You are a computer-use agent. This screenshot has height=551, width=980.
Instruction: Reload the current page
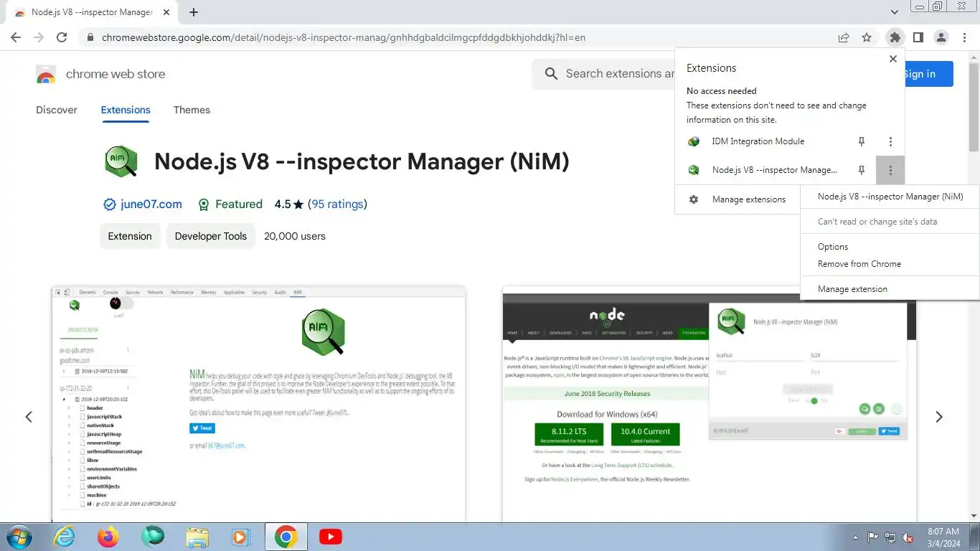click(62, 37)
